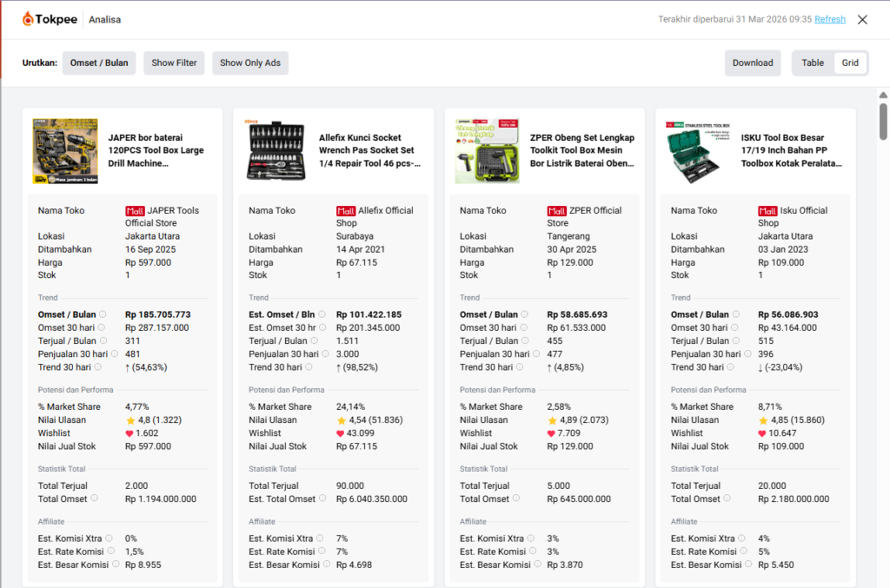The width and height of the screenshot is (890, 588).
Task: Click the star rating icon on ZPER card
Action: pos(552,420)
